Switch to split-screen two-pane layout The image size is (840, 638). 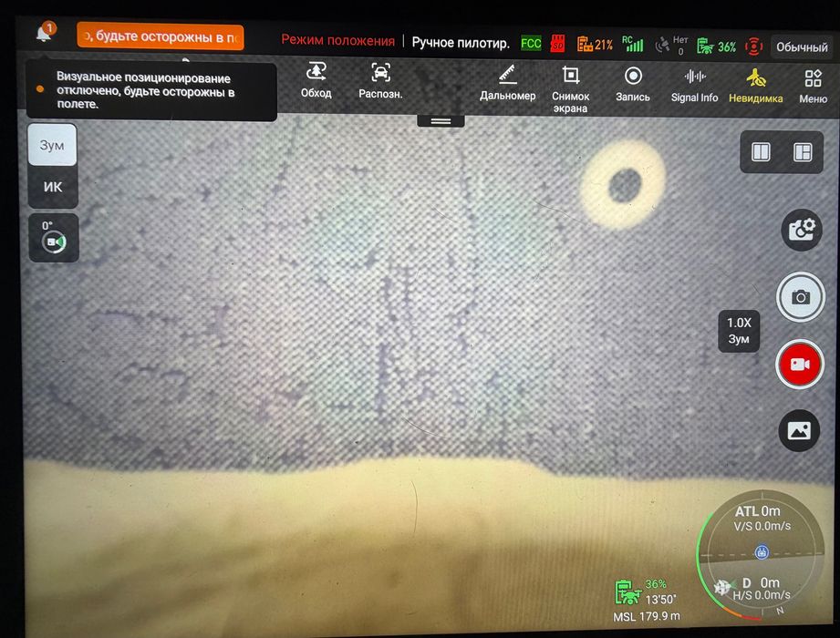pos(761,152)
